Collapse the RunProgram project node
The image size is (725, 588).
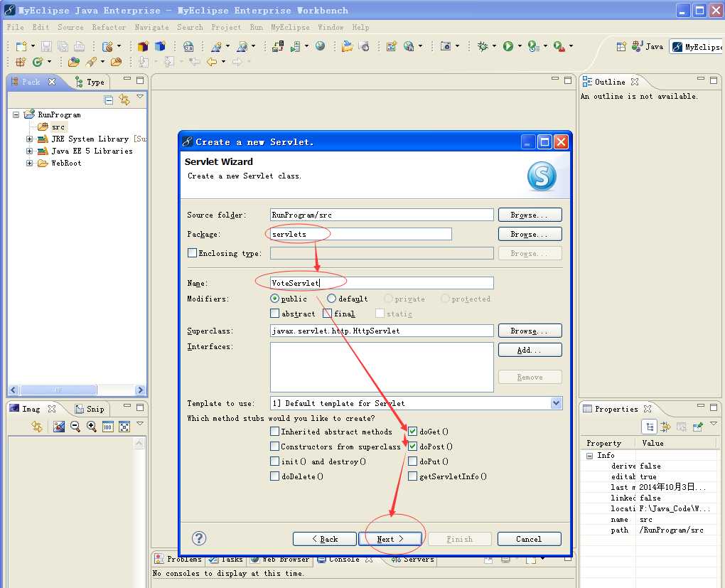tap(16, 114)
